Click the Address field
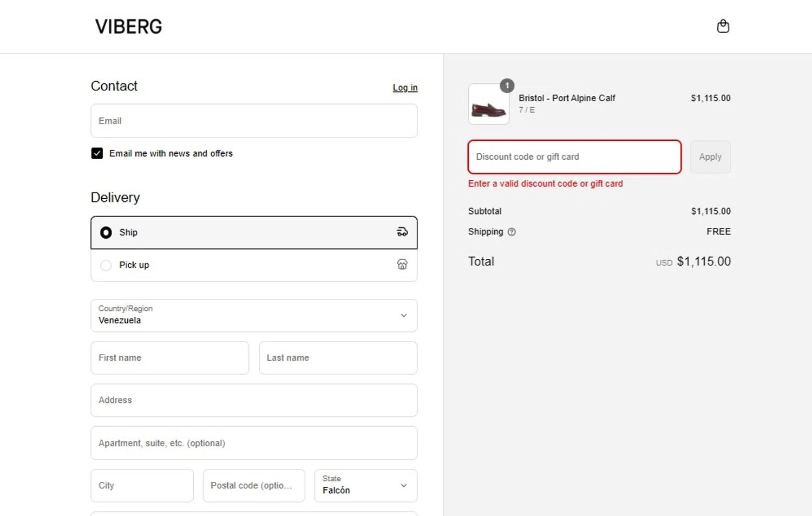The image size is (812, 516). [x=254, y=400]
